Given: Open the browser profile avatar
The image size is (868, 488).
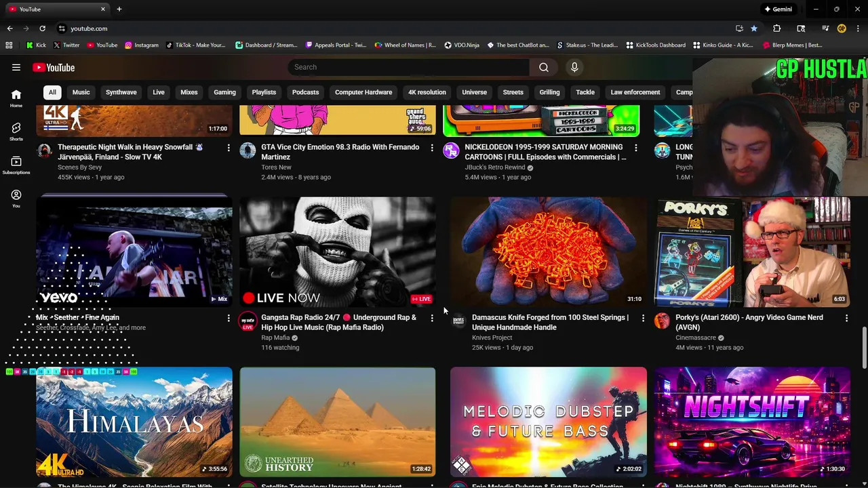Looking at the screenshot, I should (x=842, y=28).
